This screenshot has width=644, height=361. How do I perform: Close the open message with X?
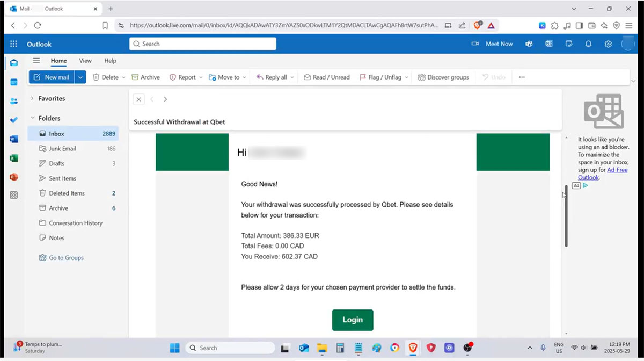pos(138,99)
